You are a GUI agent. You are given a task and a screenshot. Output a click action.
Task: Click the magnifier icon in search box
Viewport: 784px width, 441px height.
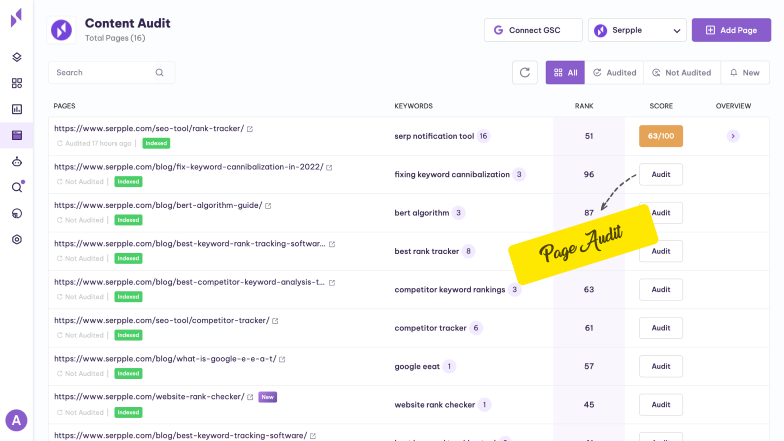pos(160,72)
